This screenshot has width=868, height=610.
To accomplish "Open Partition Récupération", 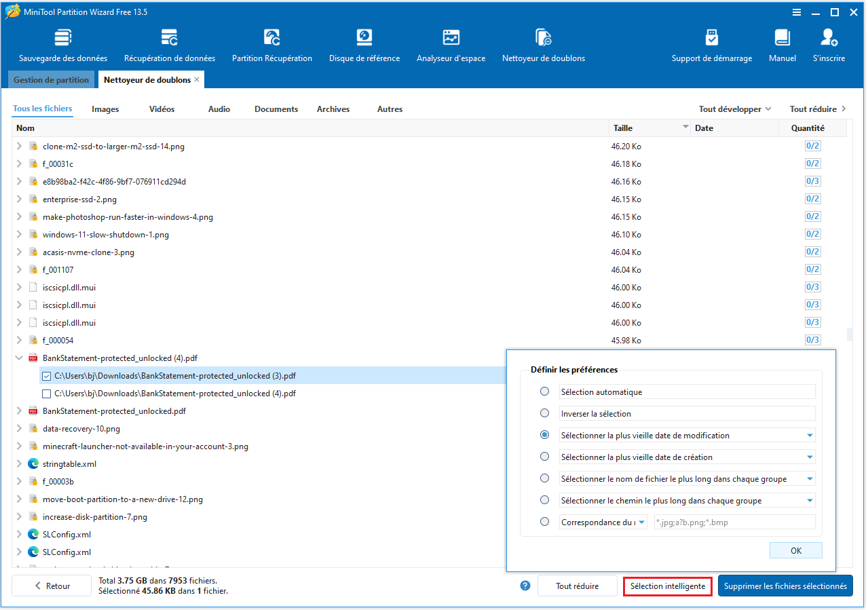I will 271,44.
